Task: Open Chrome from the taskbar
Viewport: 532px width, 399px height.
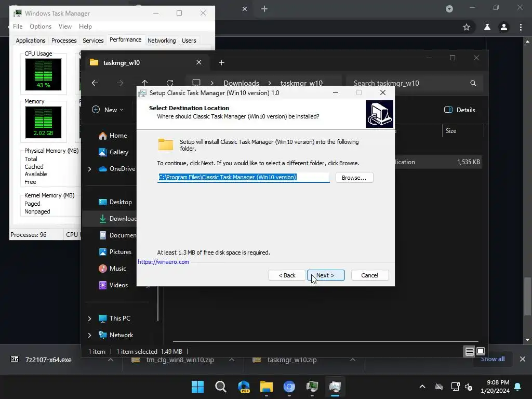Action: [289, 387]
